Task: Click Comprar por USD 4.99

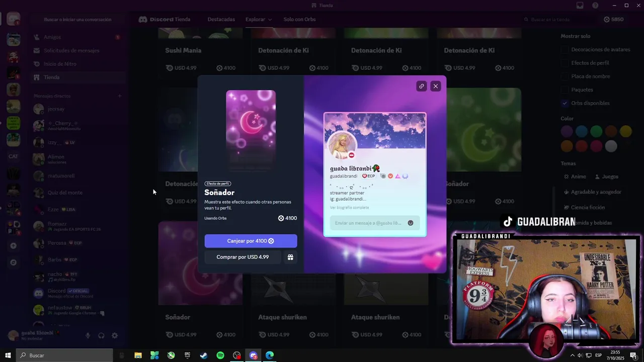Action: tap(243, 257)
